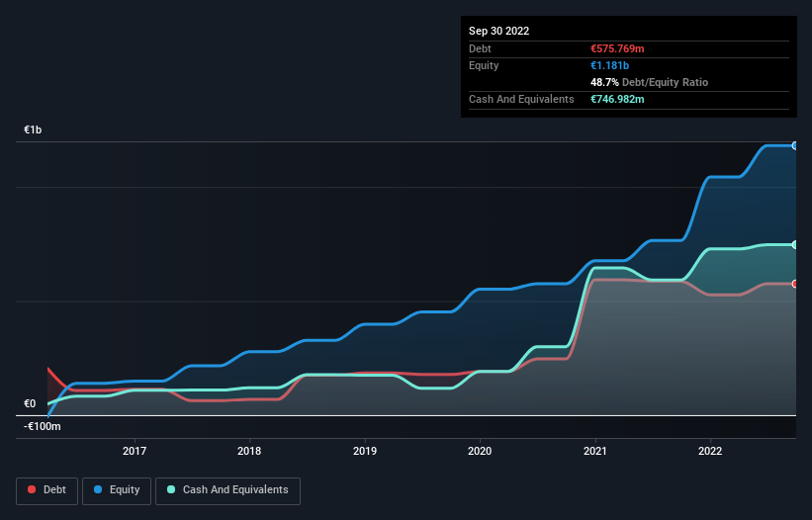Click the 2020 x-axis label
This screenshot has height=520, width=812.
coord(480,451)
